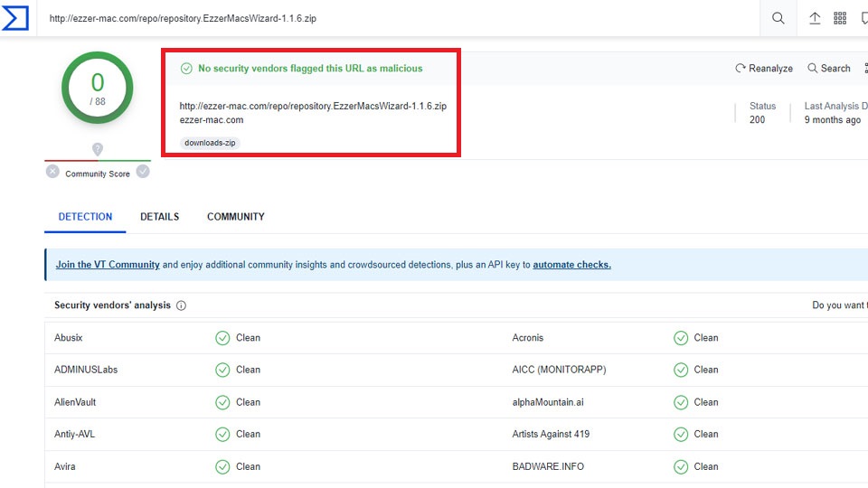Click the BADWARE.INFO vendor name

[548, 466]
